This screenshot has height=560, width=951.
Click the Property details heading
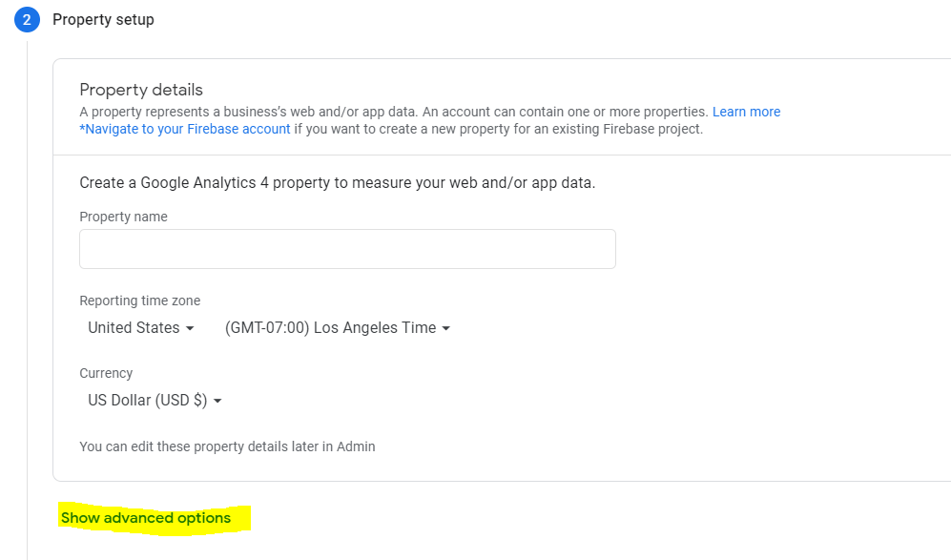141,90
